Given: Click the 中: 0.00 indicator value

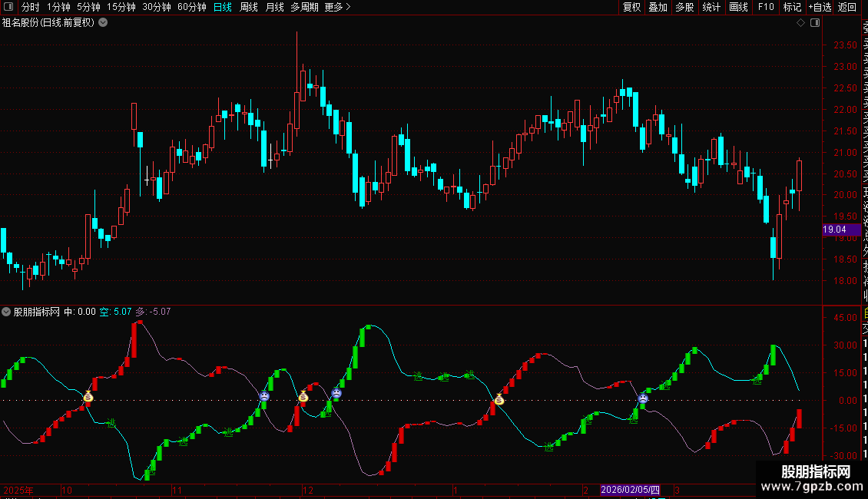Looking at the screenshot, I should pyautogui.click(x=80, y=312).
